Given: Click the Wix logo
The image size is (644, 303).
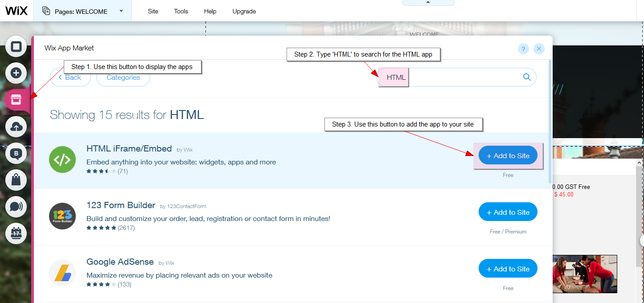Looking at the screenshot, I should (16, 11).
